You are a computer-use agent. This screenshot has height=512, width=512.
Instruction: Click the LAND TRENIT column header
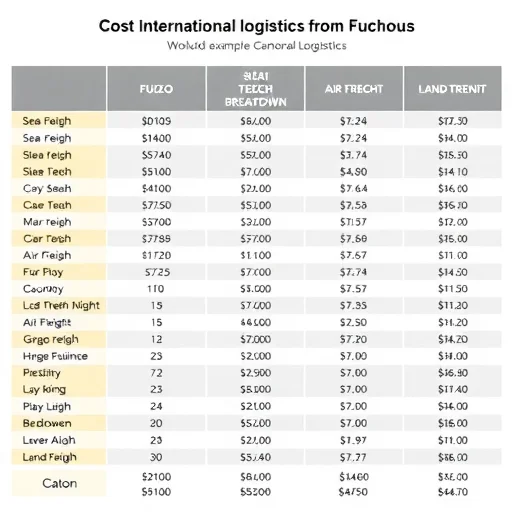coord(452,89)
